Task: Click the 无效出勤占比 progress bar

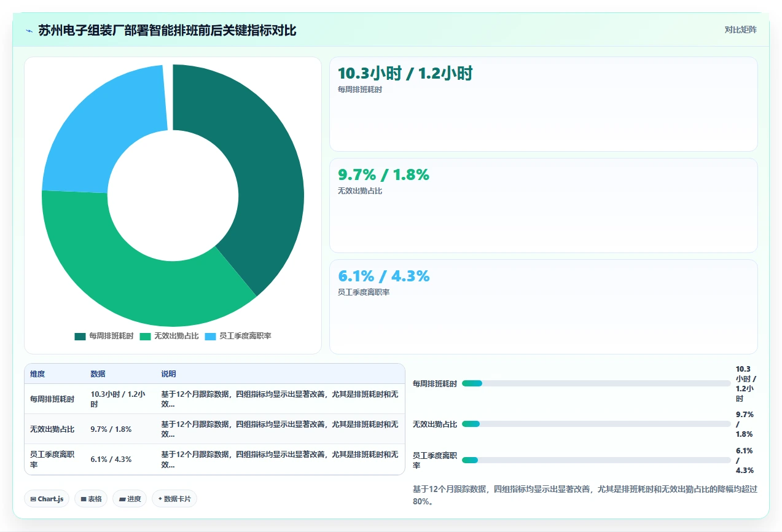Action: coord(596,424)
